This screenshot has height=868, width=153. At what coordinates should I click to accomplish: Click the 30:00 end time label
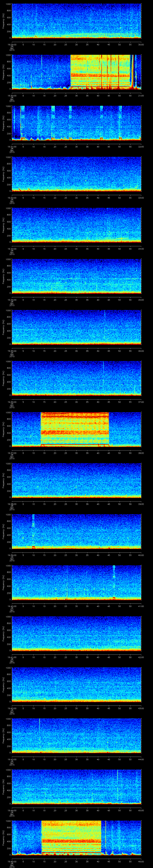[141, 44]
